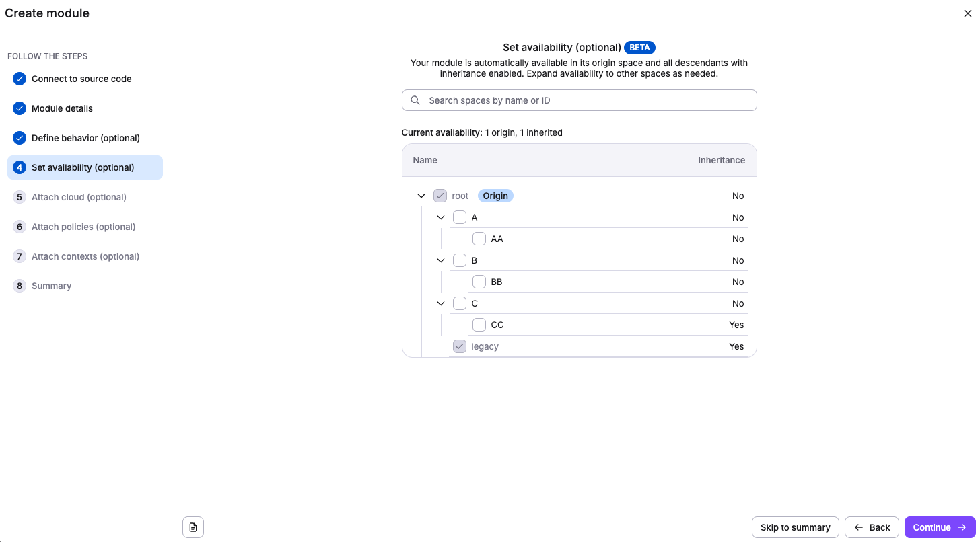Click the search magnifier icon
The image size is (980, 542).
tap(415, 100)
